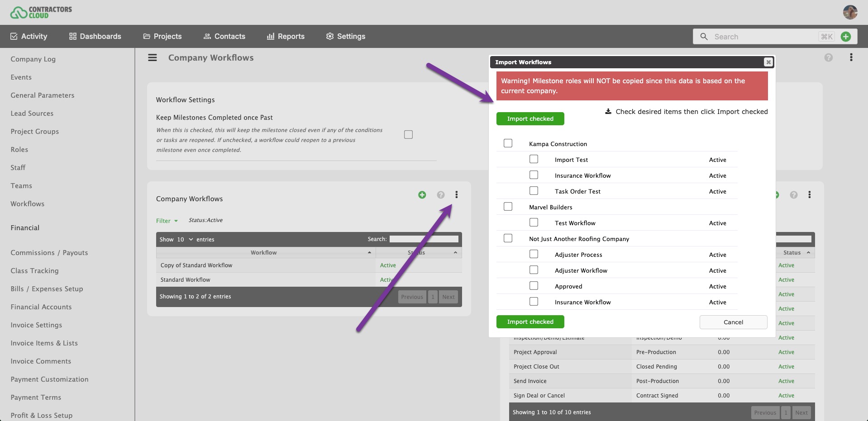The width and height of the screenshot is (868, 421).
Task: Check Not Just Another Roofing Company checkbox
Action: [508, 238]
